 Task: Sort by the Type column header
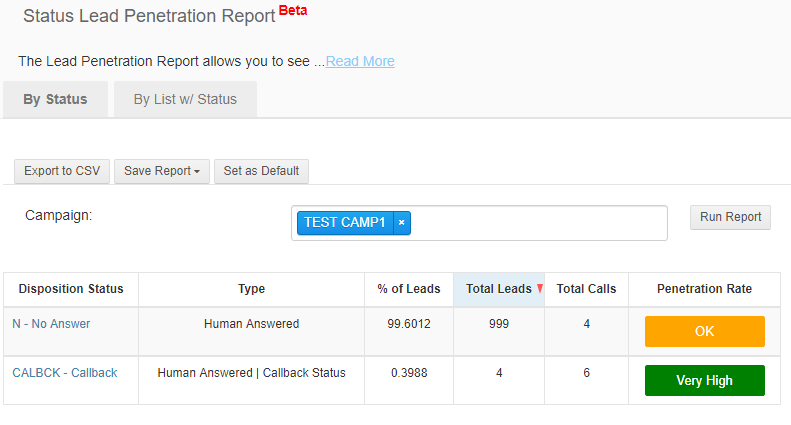tap(251, 289)
